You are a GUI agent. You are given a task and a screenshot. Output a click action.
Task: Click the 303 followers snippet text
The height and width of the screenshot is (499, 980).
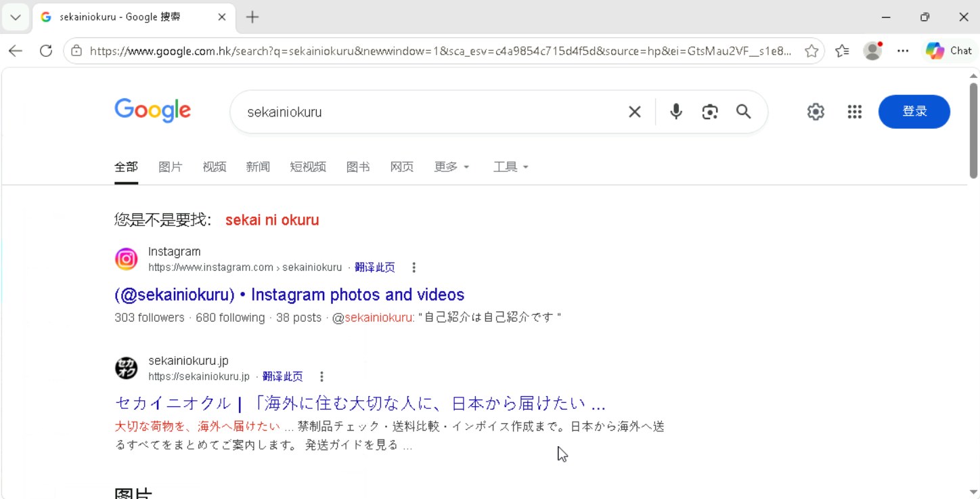click(150, 318)
